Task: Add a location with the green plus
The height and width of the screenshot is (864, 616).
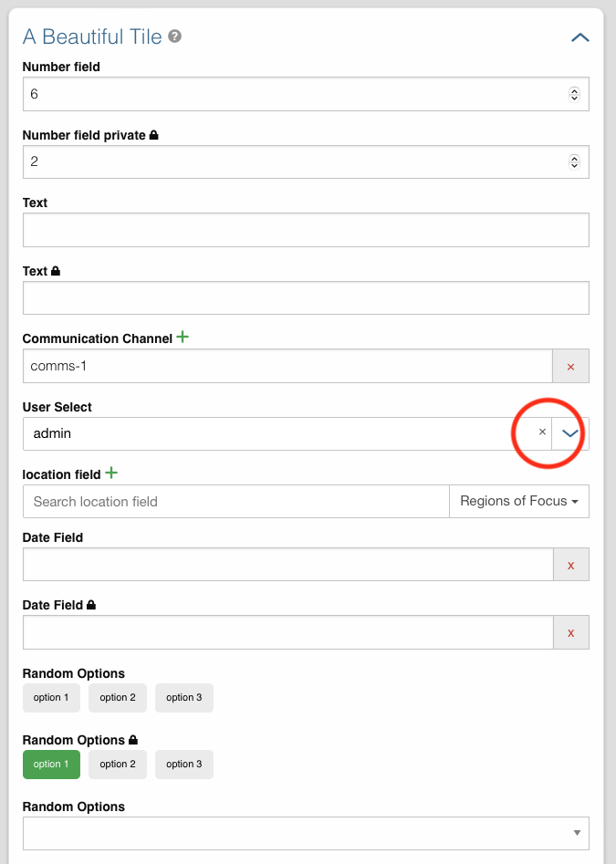Action: (111, 473)
